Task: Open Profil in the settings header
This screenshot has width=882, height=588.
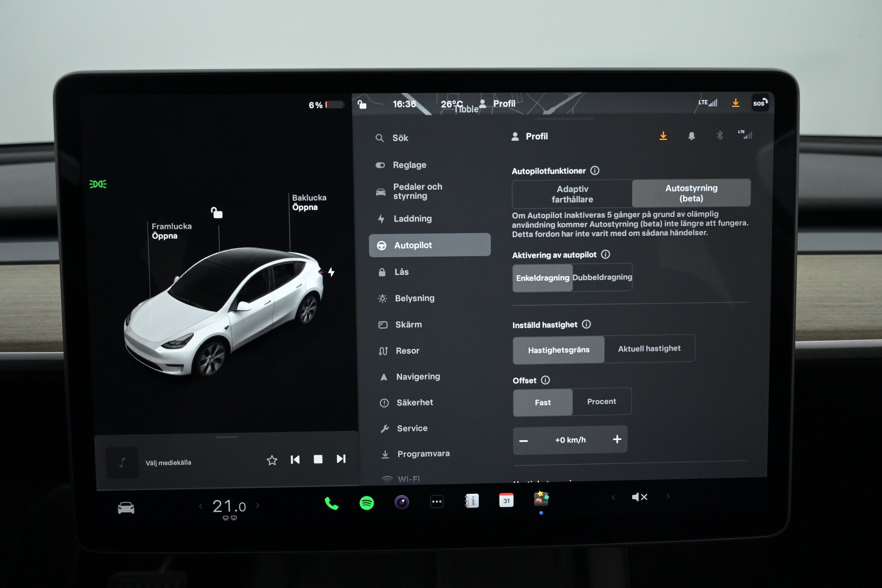Action: click(530, 136)
